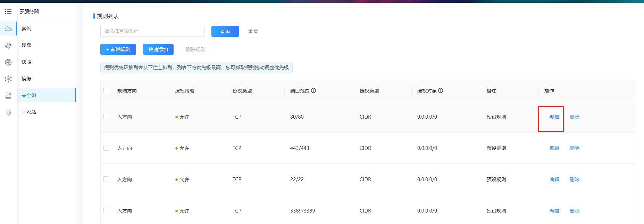The image size is (644, 224).
Task: Click 编辑 on the 443/443 rule
Action: click(x=554, y=148)
